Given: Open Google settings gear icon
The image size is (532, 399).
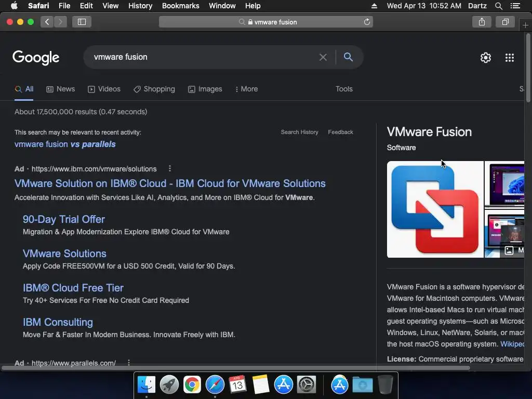Looking at the screenshot, I should click(x=486, y=58).
